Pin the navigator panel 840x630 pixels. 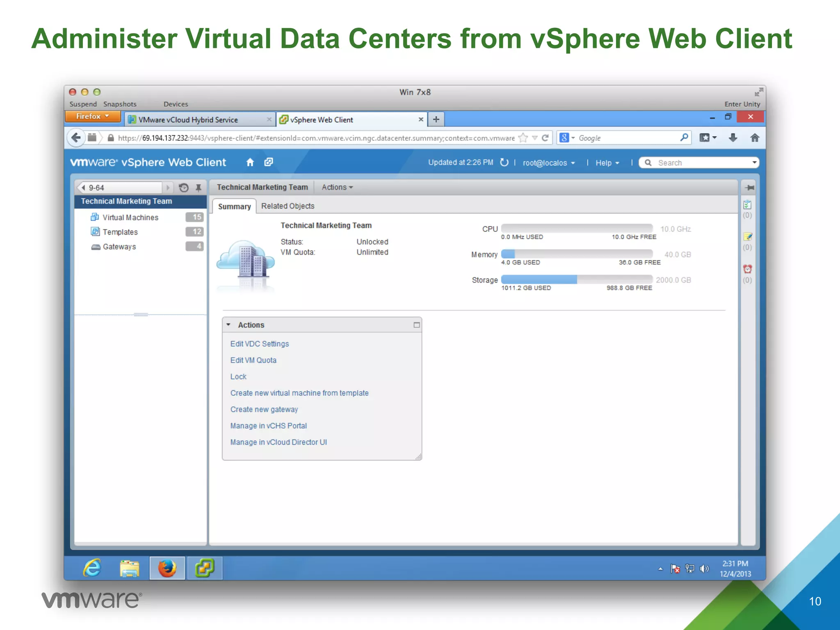199,187
